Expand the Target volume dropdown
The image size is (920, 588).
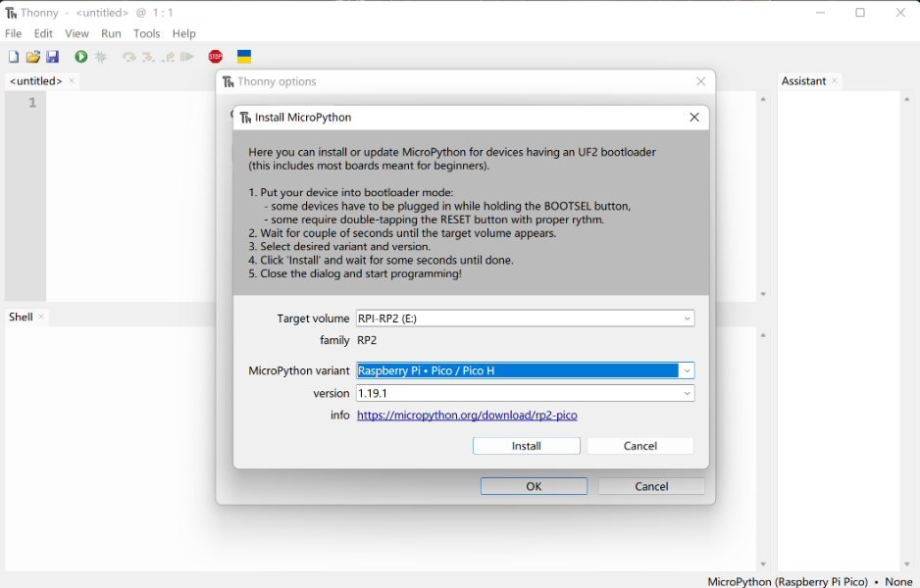687,318
